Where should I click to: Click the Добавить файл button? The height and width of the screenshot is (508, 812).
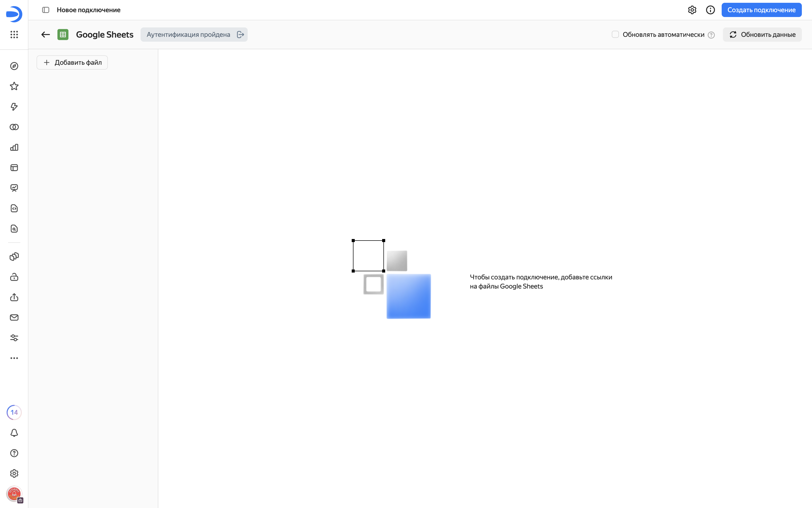click(x=72, y=62)
